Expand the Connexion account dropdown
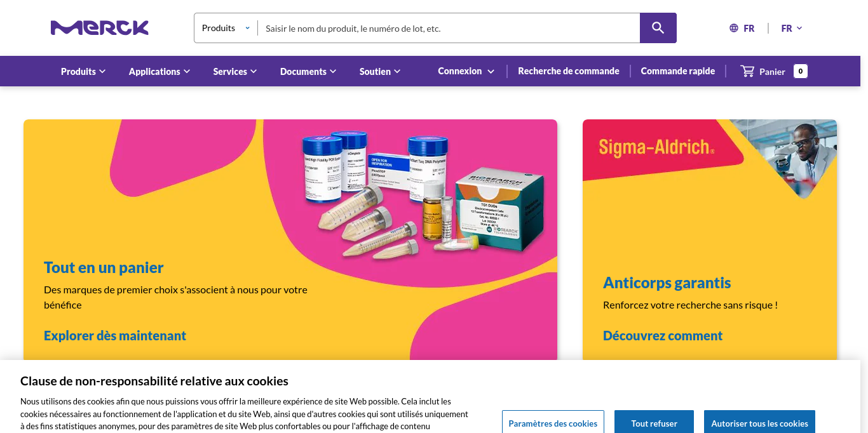The height and width of the screenshot is (433, 868). pos(466,71)
